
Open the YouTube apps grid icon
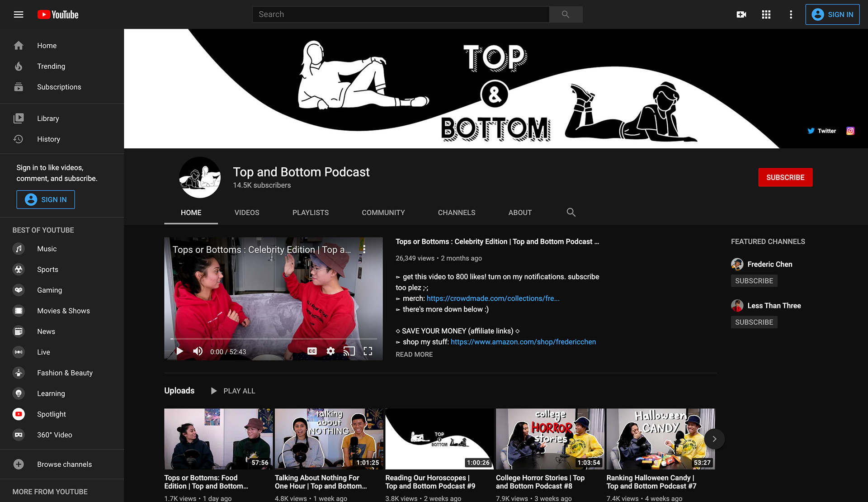coord(766,14)
